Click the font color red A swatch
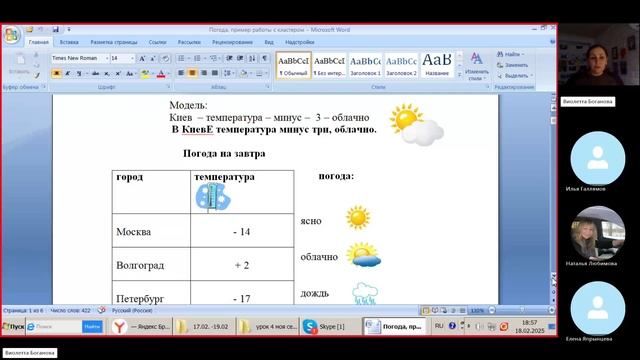The width and height of the screenshot is (640, 360). click(x=161, y=73)
